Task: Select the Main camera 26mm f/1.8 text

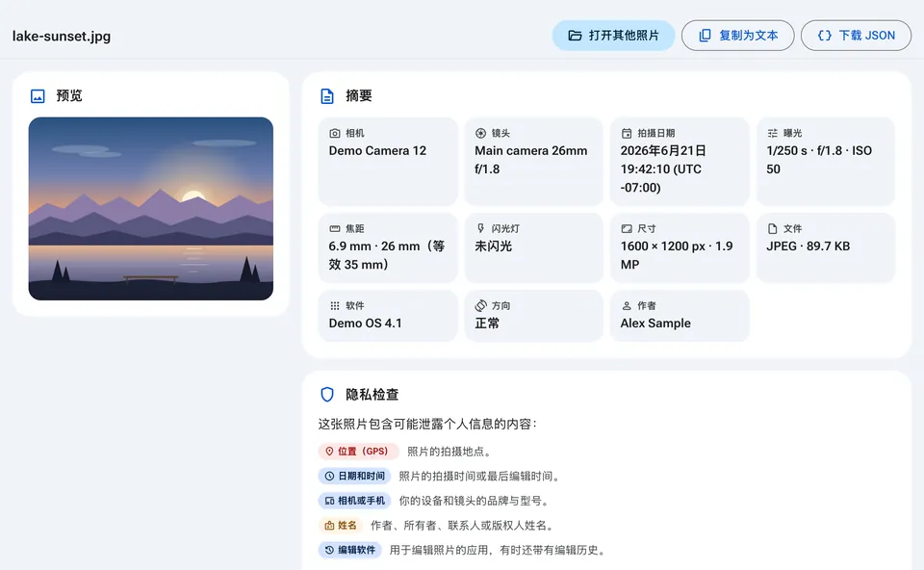Action: [531, 160]
